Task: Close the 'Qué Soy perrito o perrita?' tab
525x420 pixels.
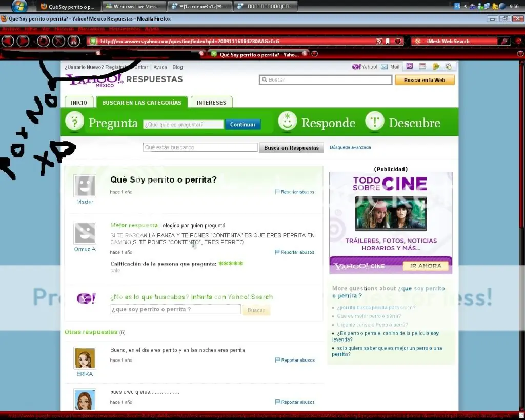Action: tap(305, 53)
